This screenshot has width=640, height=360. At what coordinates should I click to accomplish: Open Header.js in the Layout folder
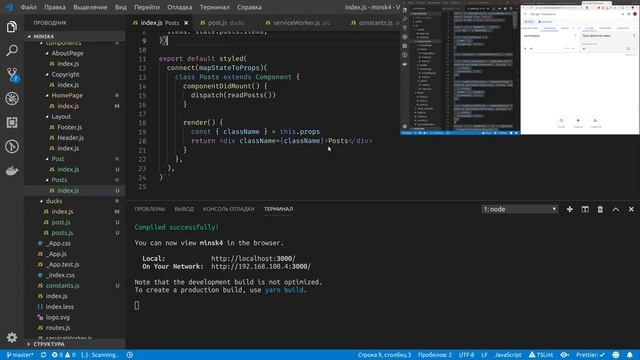click(70, 138)
